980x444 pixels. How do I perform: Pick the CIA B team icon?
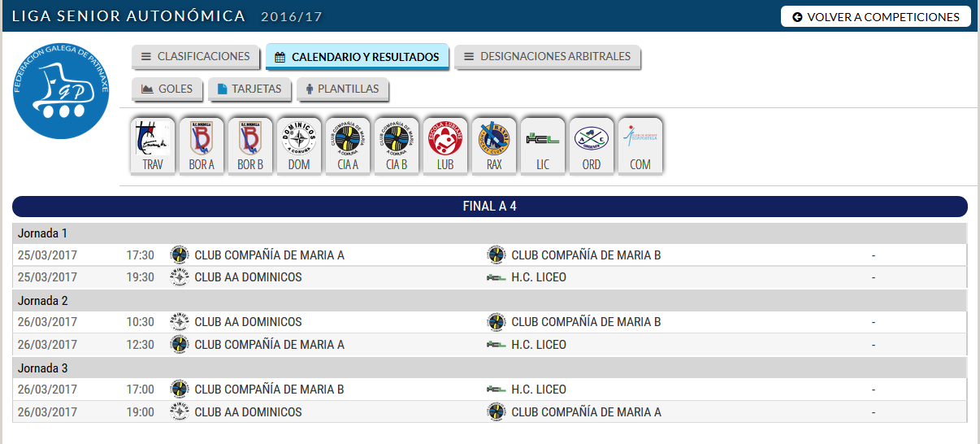(x=397, y=146)
